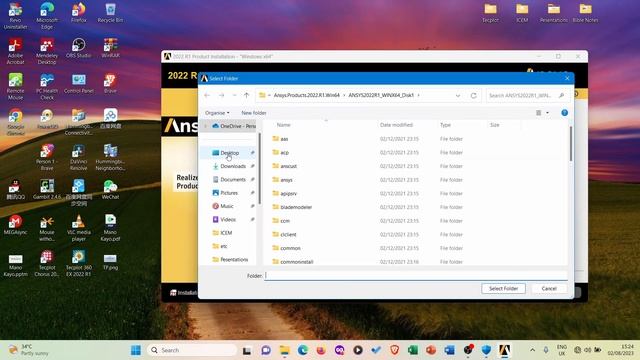
Task: Open File Explorer from taskbar
Action: (284, 350)
